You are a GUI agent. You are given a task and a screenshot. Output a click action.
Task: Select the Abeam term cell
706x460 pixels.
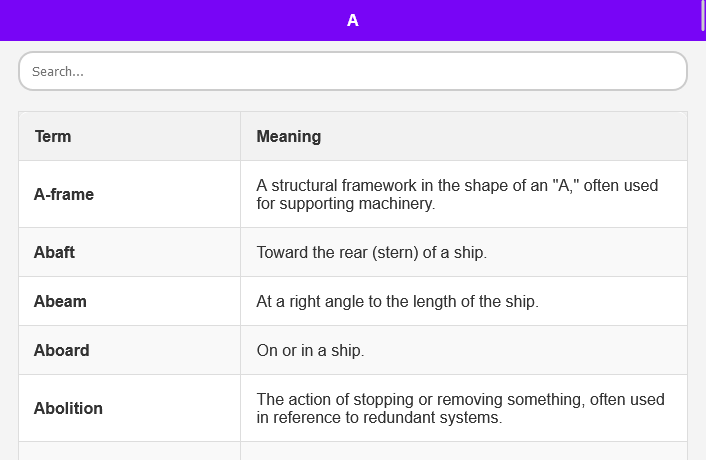click(x=60, y=301)
